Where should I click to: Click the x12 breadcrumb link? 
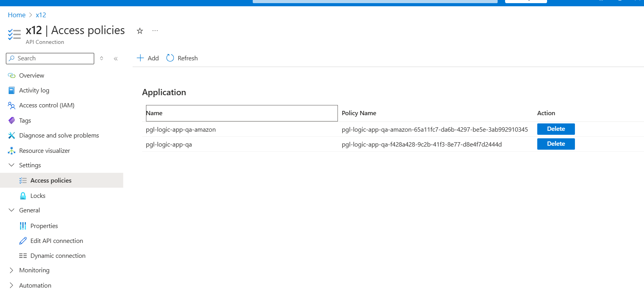coord(41,15)
